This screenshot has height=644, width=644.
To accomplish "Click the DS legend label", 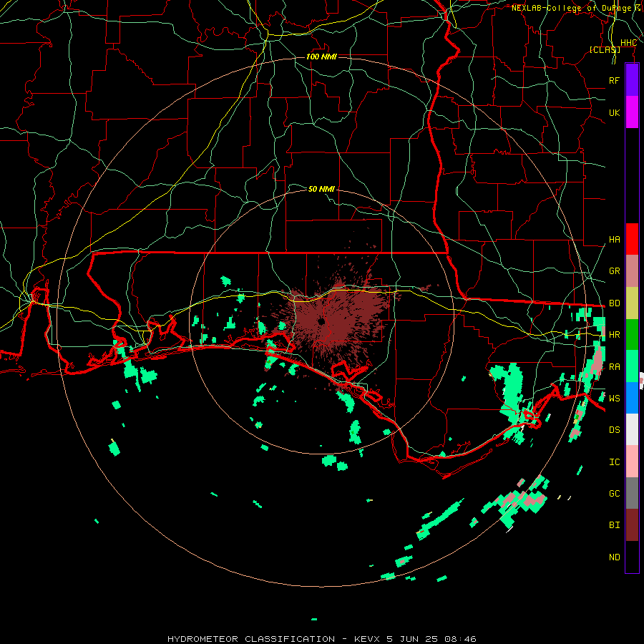I will coord(615,430).
